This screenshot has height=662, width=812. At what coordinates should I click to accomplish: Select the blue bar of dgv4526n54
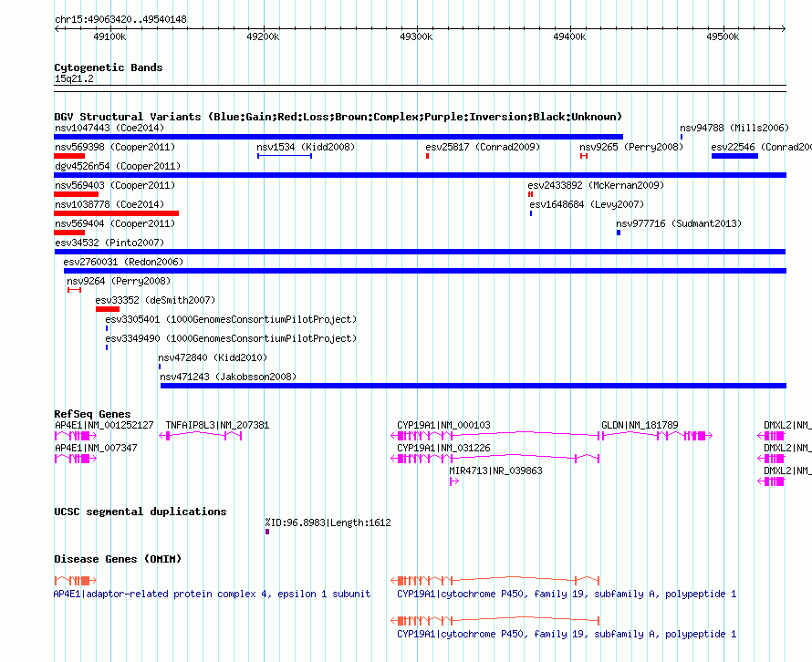click(420, 175)
